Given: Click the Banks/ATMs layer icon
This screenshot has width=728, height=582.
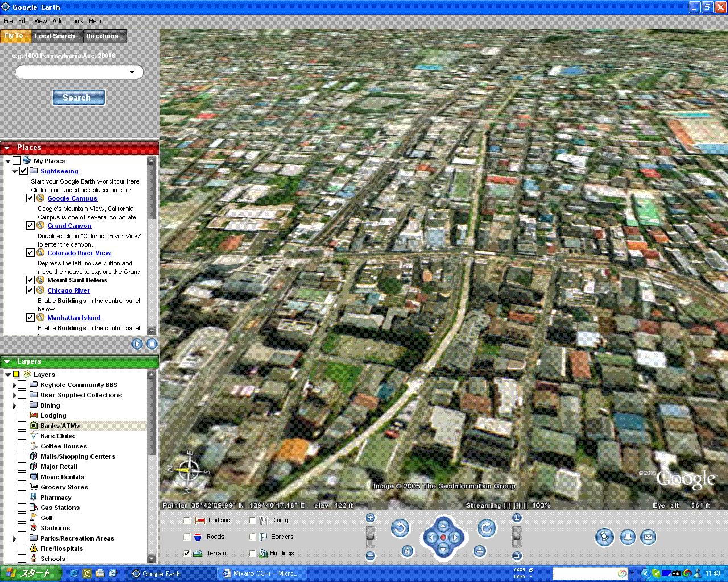Looking at the screenshot, I should coord(34,425).
